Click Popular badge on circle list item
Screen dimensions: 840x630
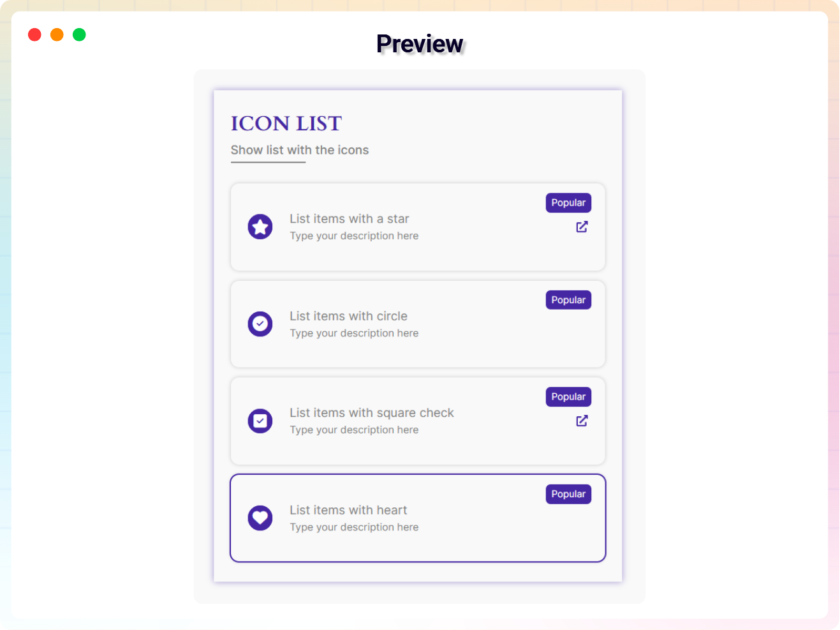click(568, 300)
